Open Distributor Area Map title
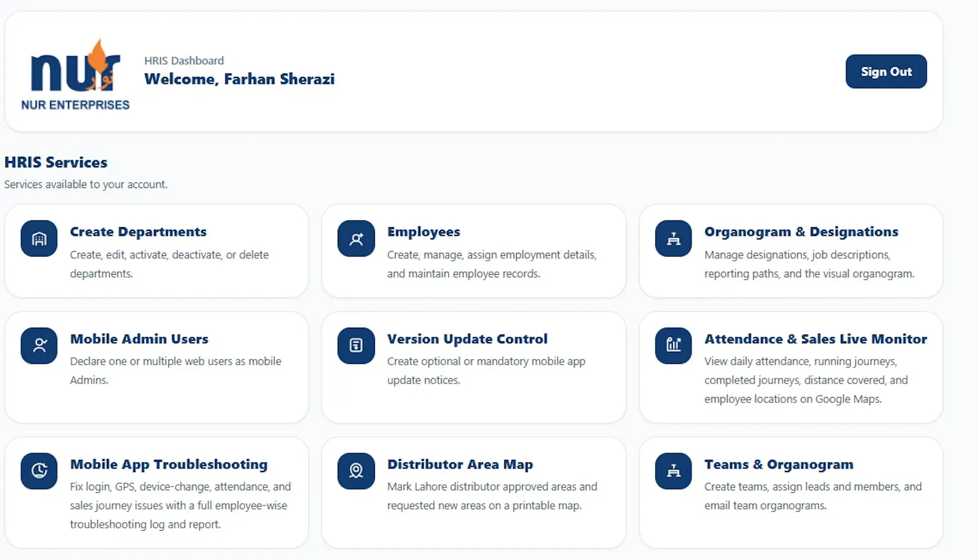 click(x=460, y=464)
